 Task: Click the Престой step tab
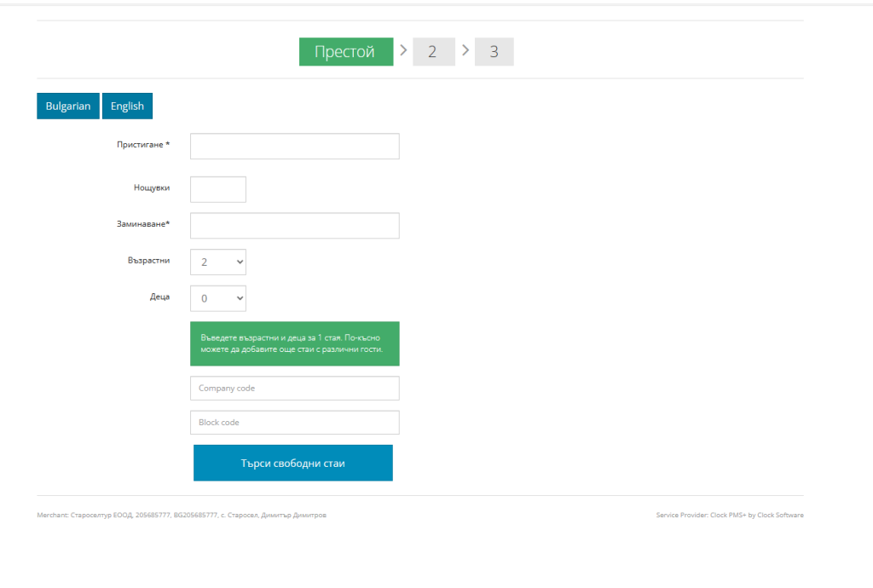(345, 52)
